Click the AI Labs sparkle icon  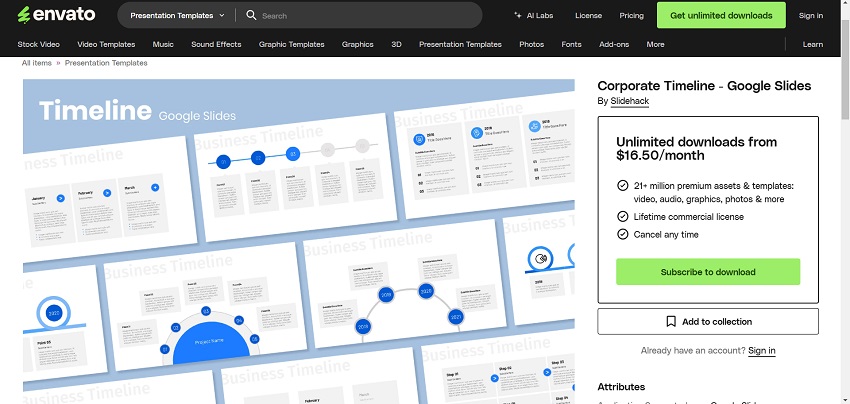click(x=518, y=16)
